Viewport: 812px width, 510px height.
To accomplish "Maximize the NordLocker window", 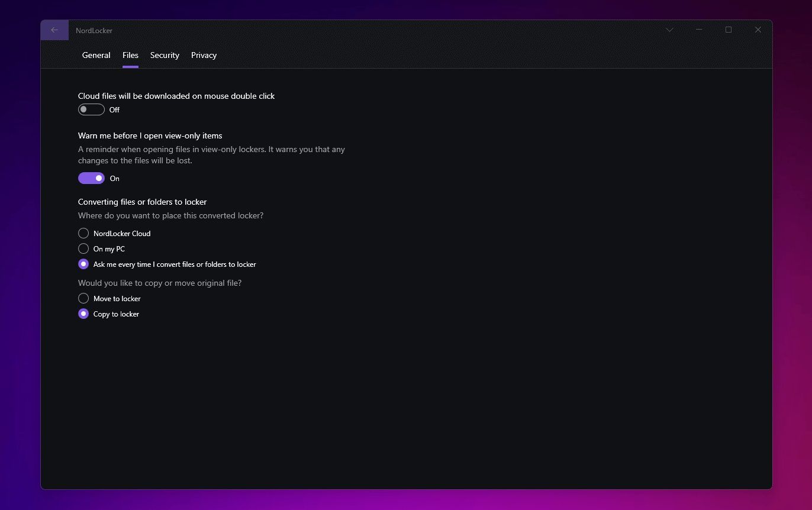I will coord(729,30).
